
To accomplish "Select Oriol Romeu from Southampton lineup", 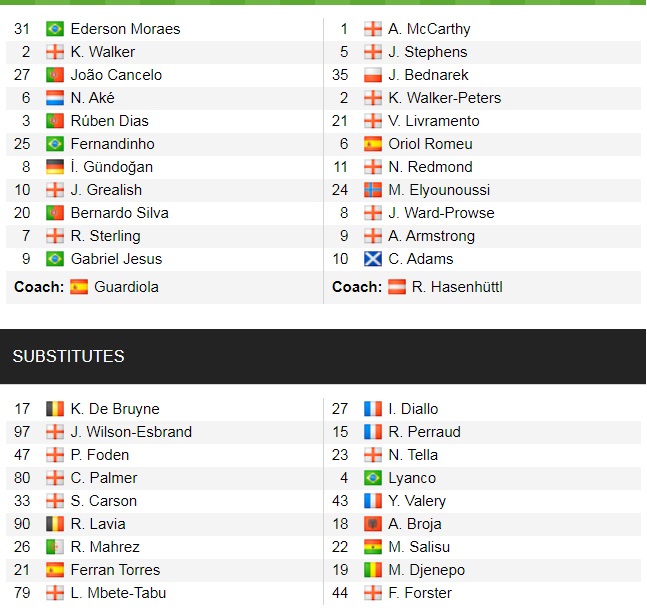I will tap(430, 144).
